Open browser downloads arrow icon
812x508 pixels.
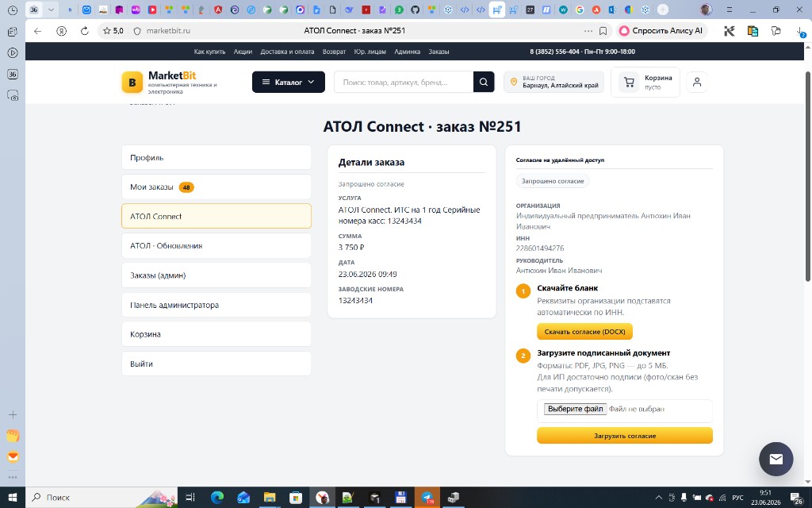pyautogui.click(x=800, y=31)
